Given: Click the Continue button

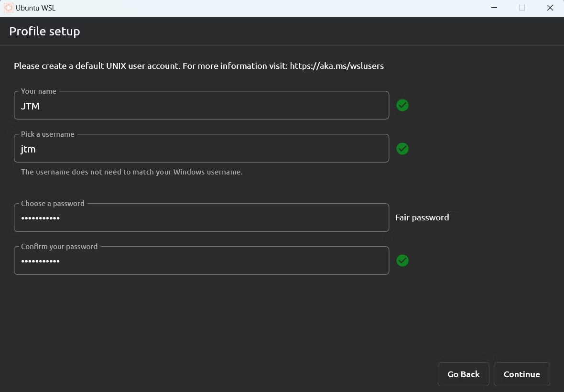Looking at the screenshot, I should coord(521,374).
